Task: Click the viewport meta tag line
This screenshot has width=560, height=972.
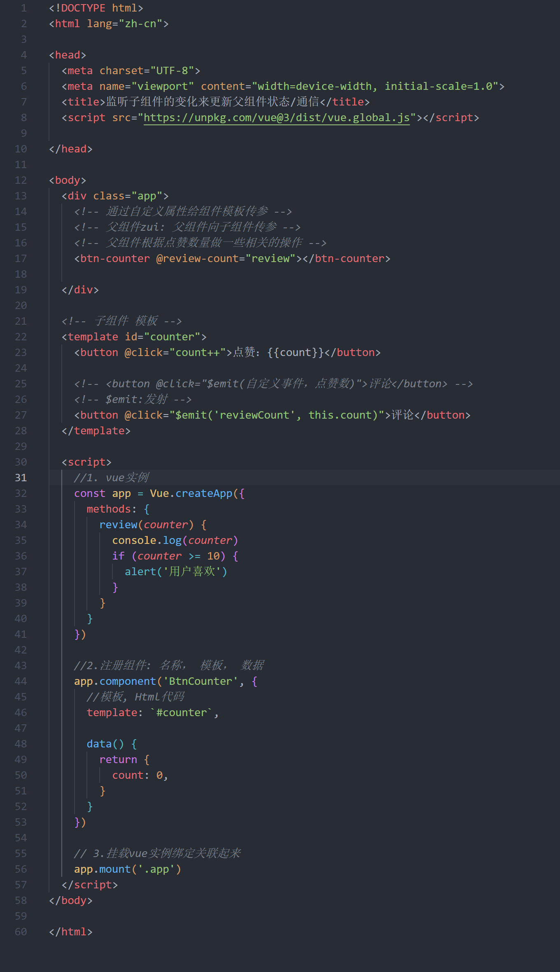Action: point(283,87)
